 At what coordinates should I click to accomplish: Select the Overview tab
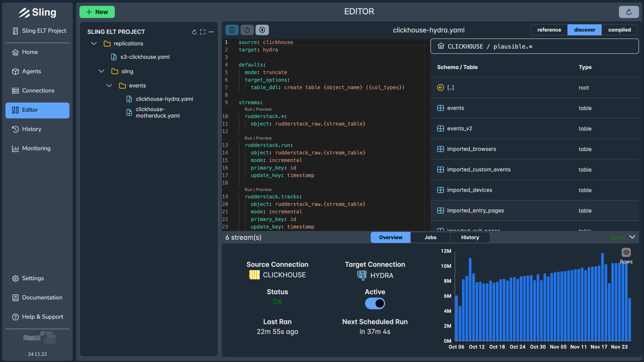[391, 237]
